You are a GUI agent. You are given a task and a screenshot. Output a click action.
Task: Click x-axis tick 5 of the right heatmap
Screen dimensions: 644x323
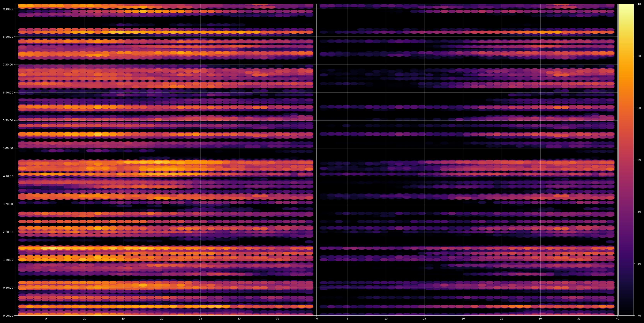coord(347,319)
